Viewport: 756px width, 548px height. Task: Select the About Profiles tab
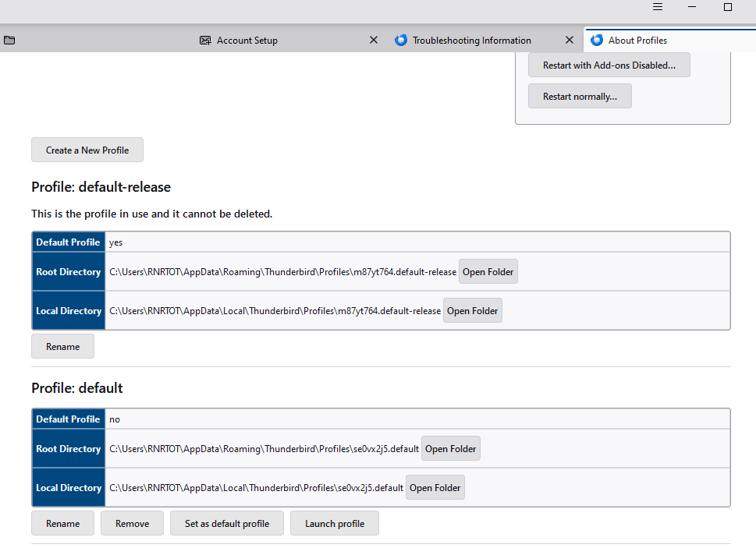(670, 41)
